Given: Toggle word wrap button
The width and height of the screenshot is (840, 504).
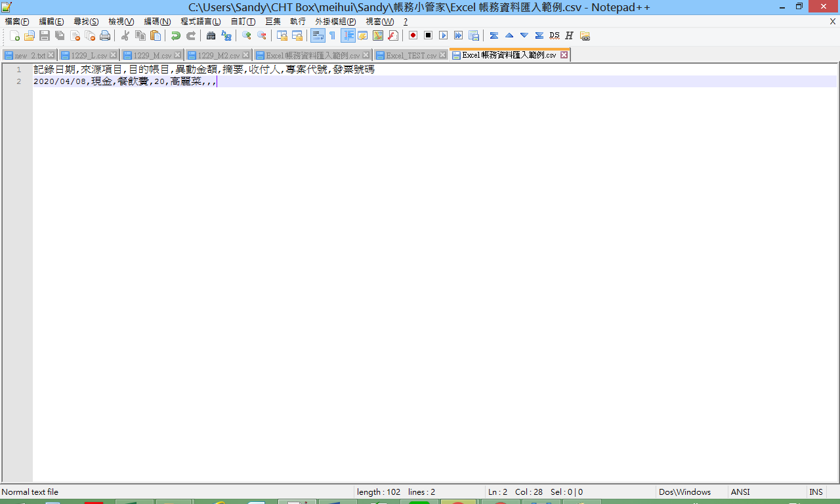Looking at the screenshot, I should [318, 35].
